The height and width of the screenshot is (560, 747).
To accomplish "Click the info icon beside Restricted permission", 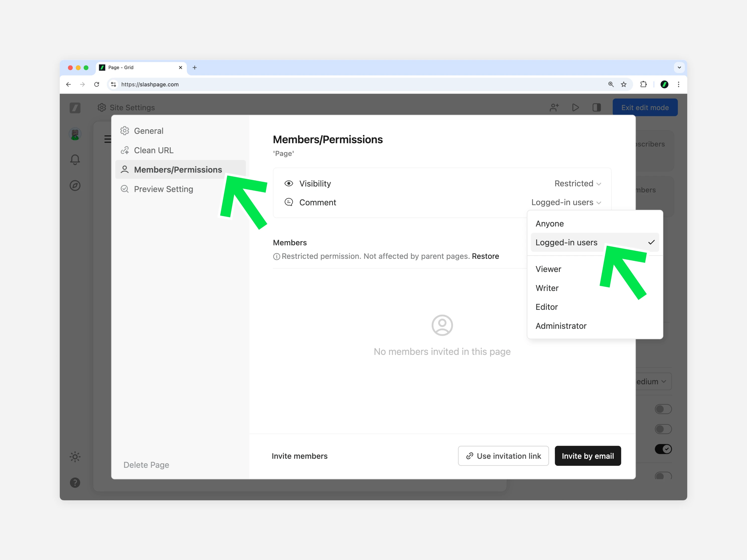I will click(x=277, y=257).
